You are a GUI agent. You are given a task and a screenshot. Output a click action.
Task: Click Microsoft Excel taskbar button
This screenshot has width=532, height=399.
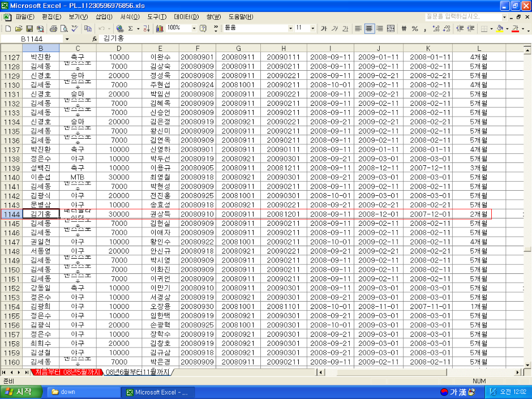click(x=158, y=392)
